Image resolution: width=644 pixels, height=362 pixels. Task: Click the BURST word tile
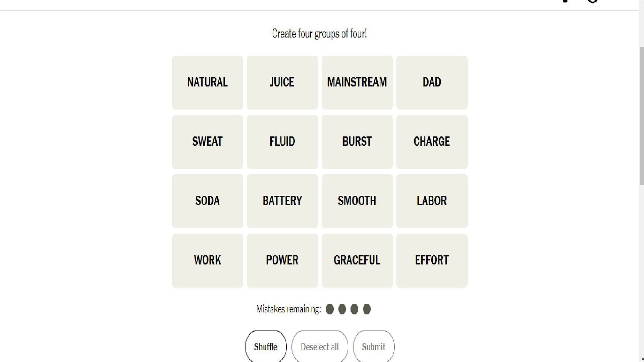[357, 141]
